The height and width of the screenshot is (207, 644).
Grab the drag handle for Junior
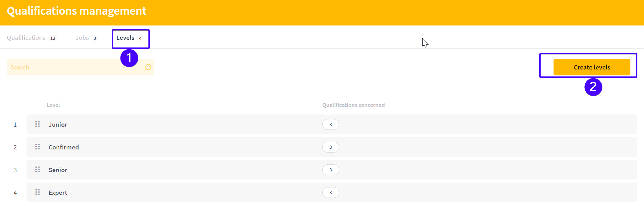click(x=37, y=124)
